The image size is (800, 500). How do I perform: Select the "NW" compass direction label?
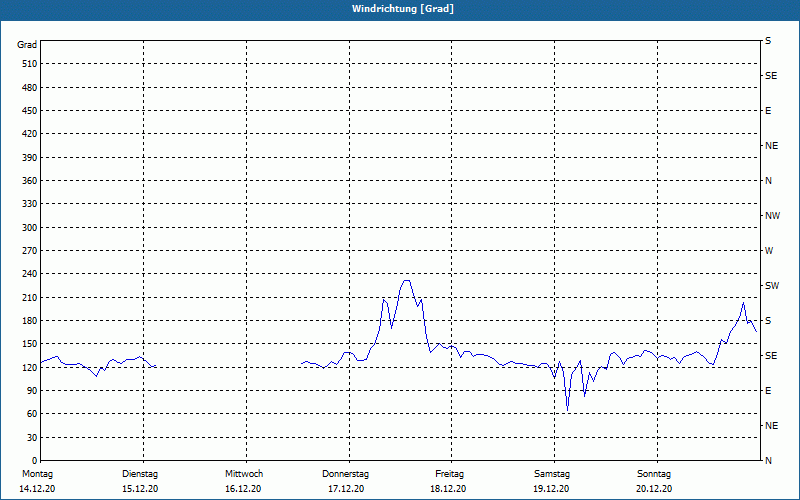click(773, 216)
